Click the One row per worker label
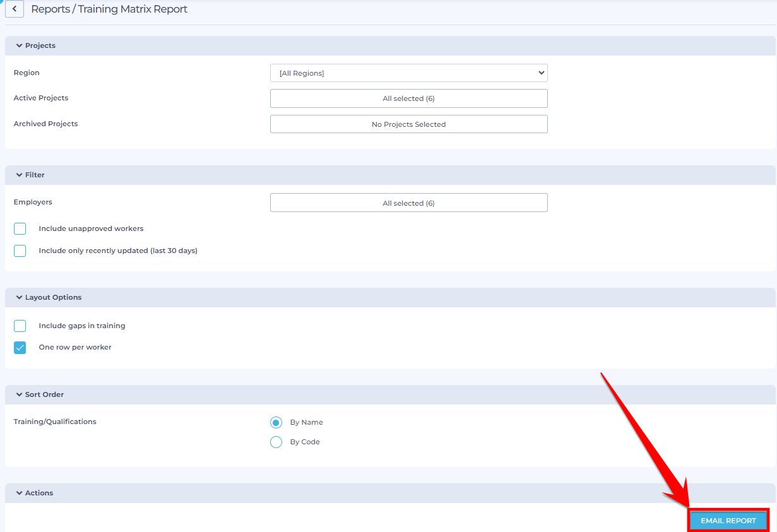This screenshot has width=777, height=532. click(x=75, y=347)
